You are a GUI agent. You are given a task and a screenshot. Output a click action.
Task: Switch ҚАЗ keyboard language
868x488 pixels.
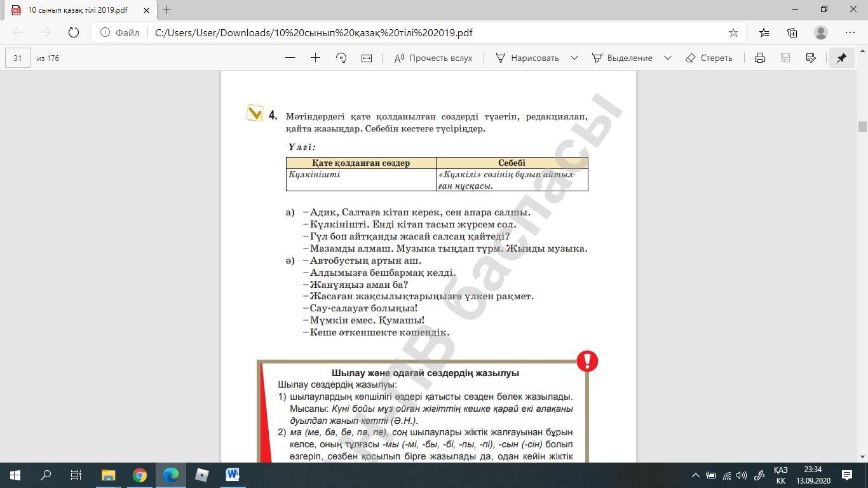[780, 475]
